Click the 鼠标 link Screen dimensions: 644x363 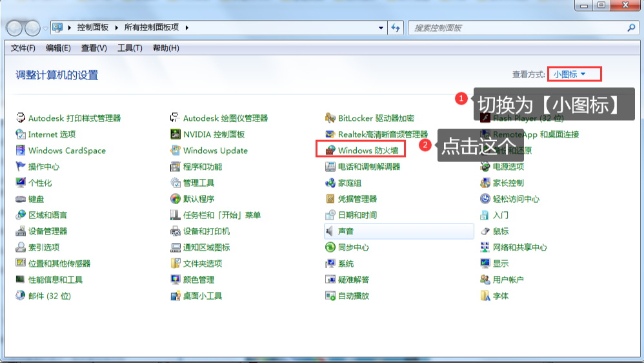(500, 231)
